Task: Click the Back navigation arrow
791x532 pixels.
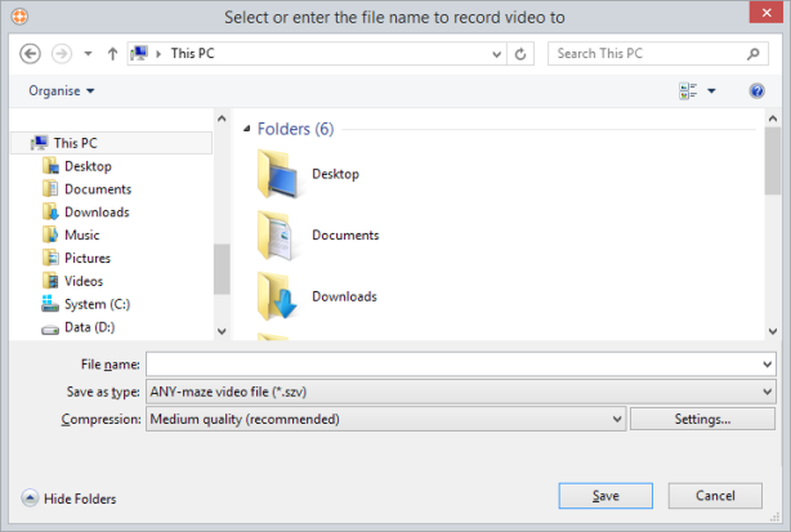Action: click(x=30, y=54)
